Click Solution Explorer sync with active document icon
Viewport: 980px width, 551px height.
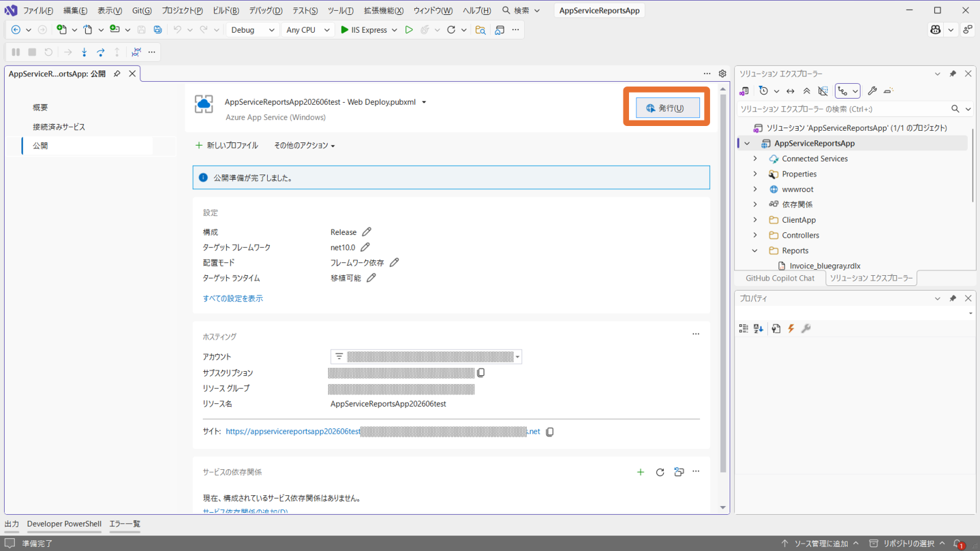[791, 91]
